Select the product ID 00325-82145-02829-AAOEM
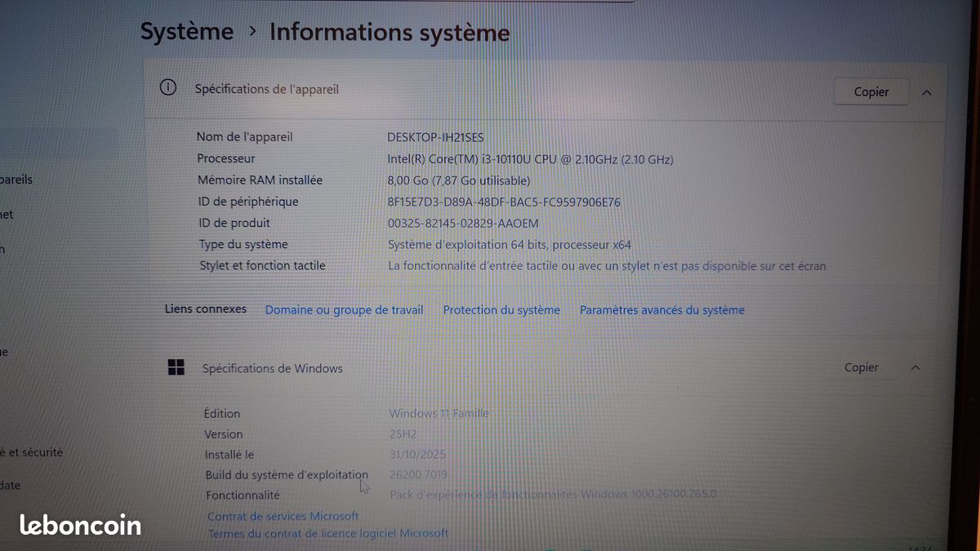This screenshot has height=551, width=980. [463, 223]
